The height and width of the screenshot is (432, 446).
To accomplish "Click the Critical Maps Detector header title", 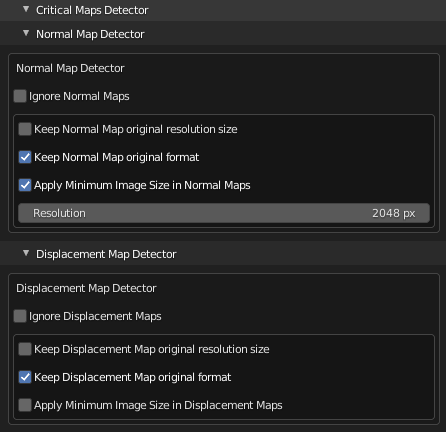I will (x=92, y=10).
